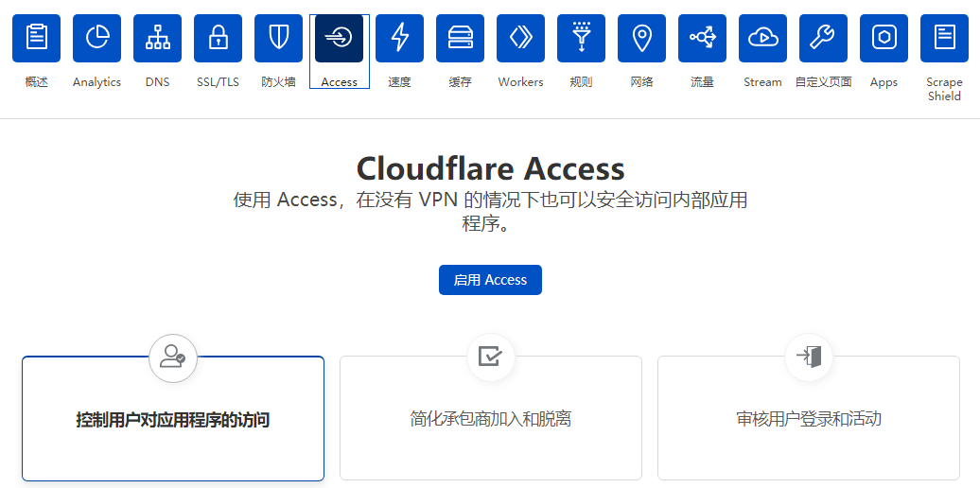Click the Cloudflare Access heading

click(x=490, y=167)
